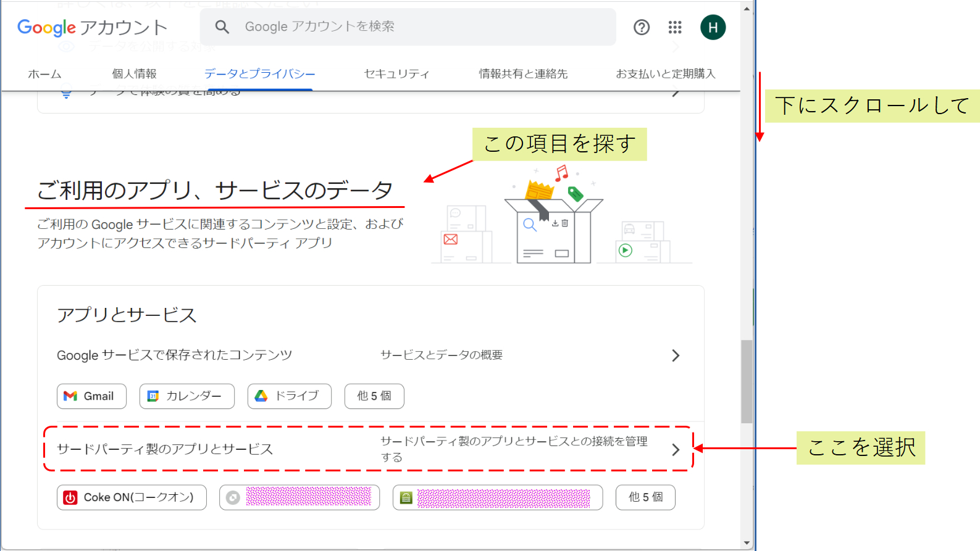The width and height of the screenshot is (980, 551).
Task: Open the Google apps grid icon
Action: [675, 27]
